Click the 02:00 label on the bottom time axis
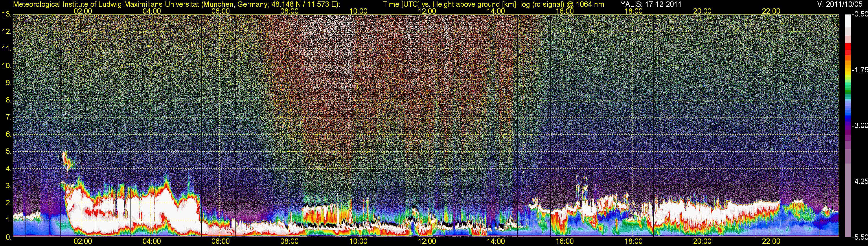This screenshot has height=246, width=868. point(83,242)
